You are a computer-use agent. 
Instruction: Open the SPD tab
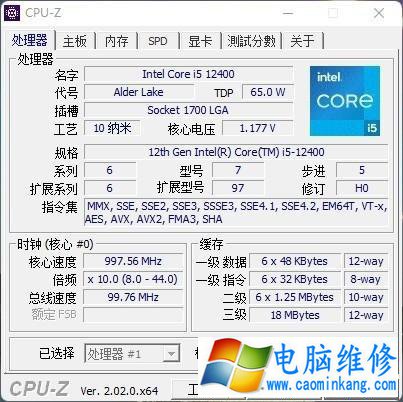(x=158, y=41)
